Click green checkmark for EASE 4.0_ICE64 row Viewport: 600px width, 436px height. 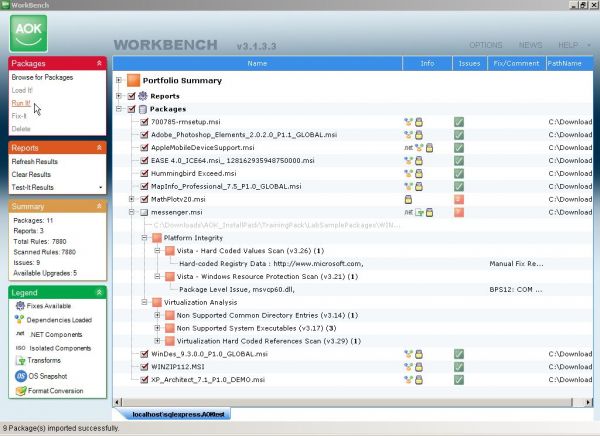459,161
